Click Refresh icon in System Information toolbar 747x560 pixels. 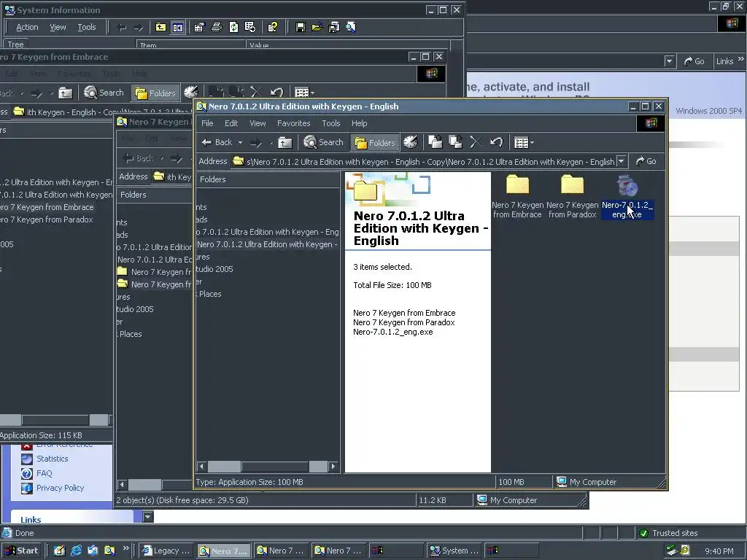pos(233,27)
